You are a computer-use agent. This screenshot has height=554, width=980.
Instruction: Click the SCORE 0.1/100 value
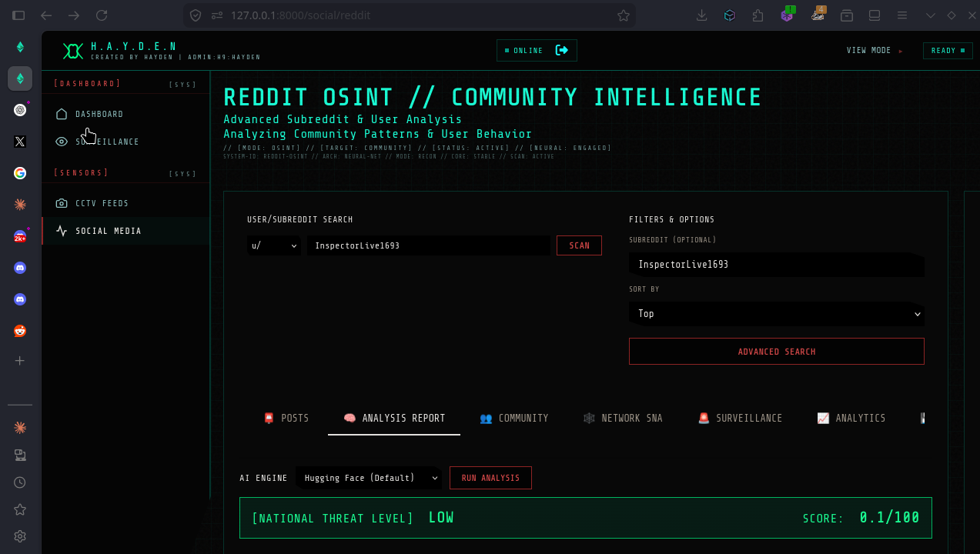click(x=889, y=518)
